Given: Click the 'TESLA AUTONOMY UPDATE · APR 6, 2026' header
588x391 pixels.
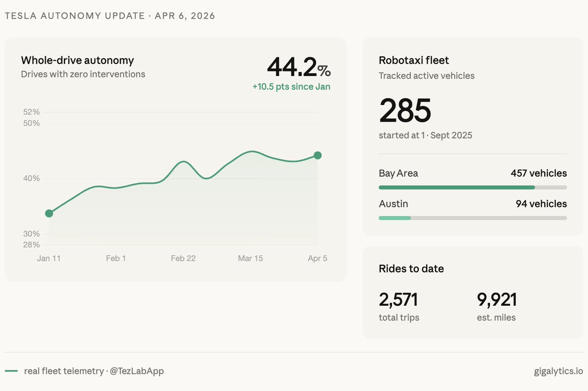Looking at the screenshot, I should [x=110, y=16].
